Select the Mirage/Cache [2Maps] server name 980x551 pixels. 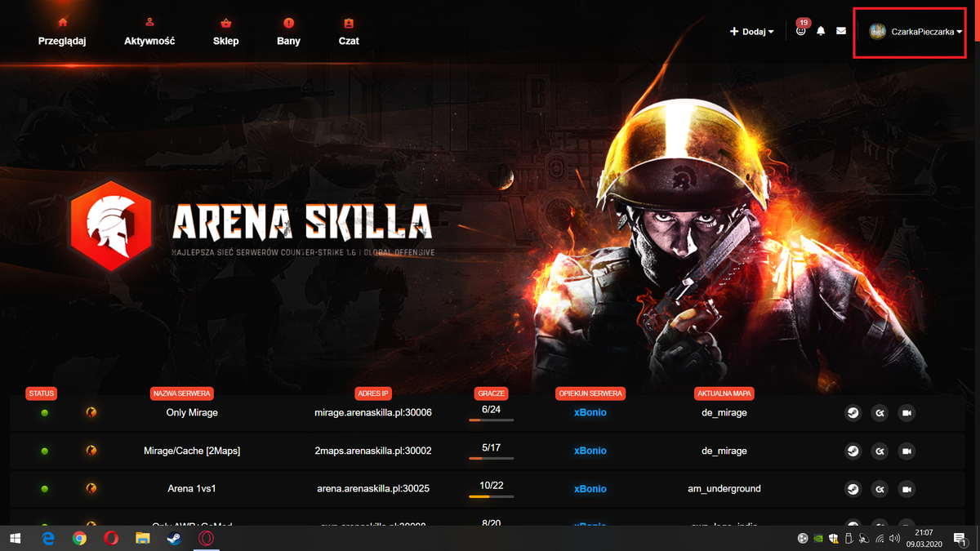pyautogui.click(x=192, y=451)
